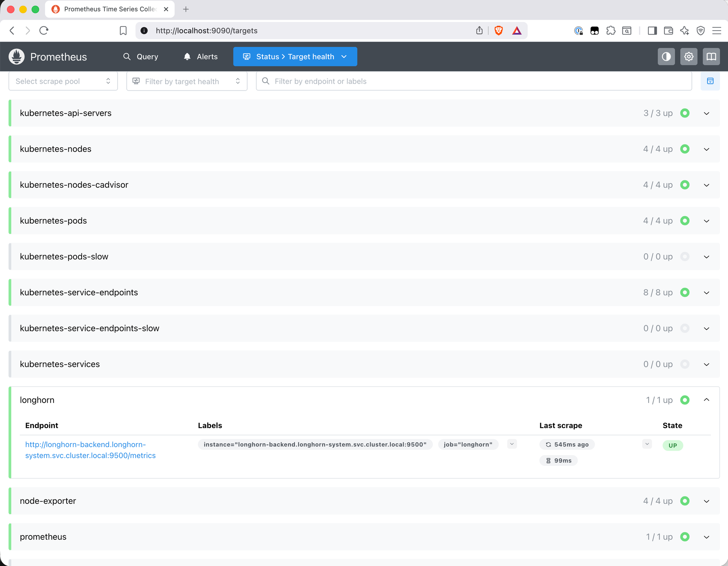Screen dimensions: 728x566
Task: Expand the node-exporter scrape pool
Action: click(x=707, y=501)
